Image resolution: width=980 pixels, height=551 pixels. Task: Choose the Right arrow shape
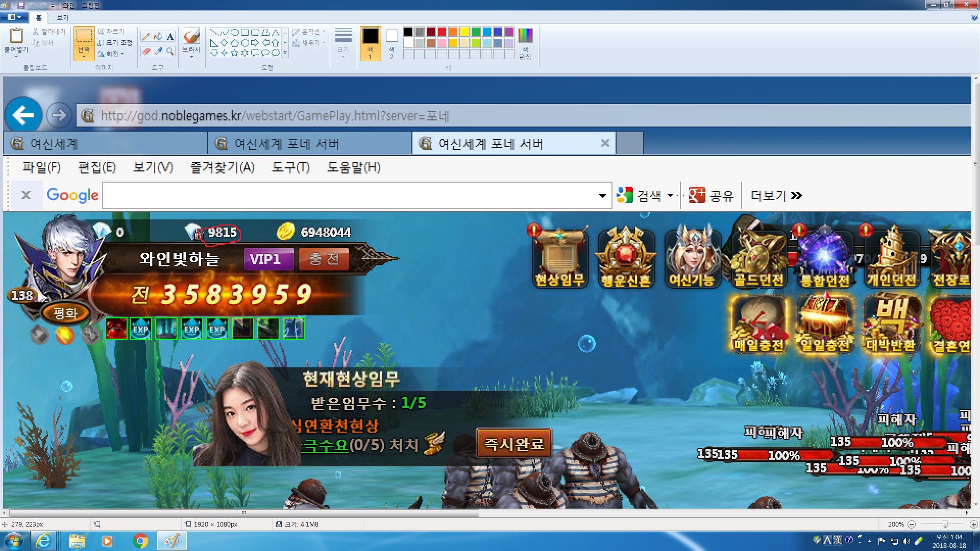coord(255,43)
